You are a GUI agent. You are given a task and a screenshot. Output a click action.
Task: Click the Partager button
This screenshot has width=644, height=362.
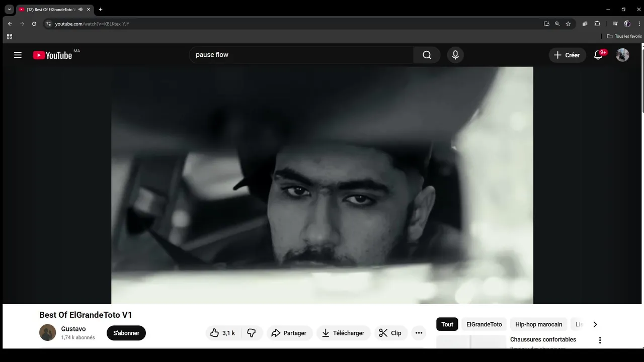[289, 333]
